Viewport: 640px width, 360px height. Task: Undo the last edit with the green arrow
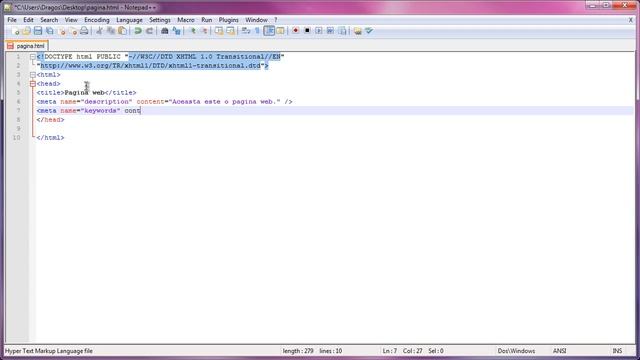coord(138,31)
